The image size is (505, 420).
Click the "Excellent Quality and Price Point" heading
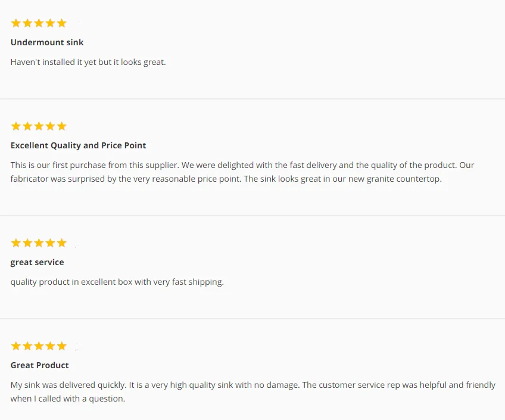point(78,145)
